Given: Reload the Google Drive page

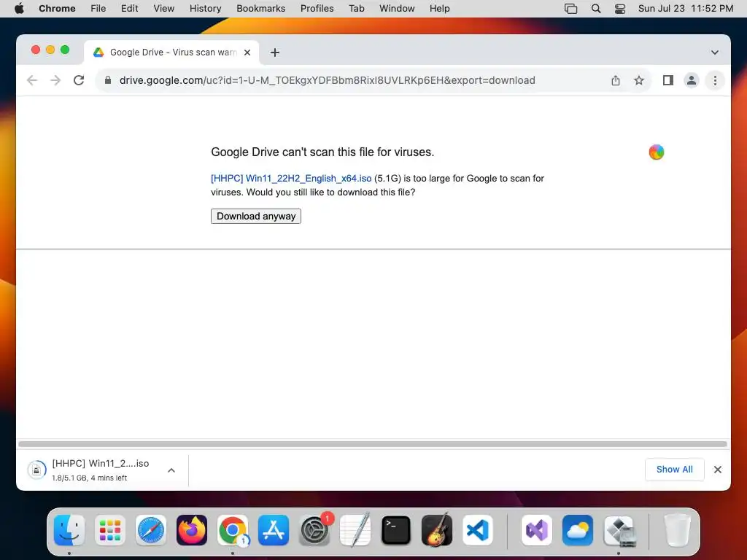Looking at the screenshot, I should point(79,80).
